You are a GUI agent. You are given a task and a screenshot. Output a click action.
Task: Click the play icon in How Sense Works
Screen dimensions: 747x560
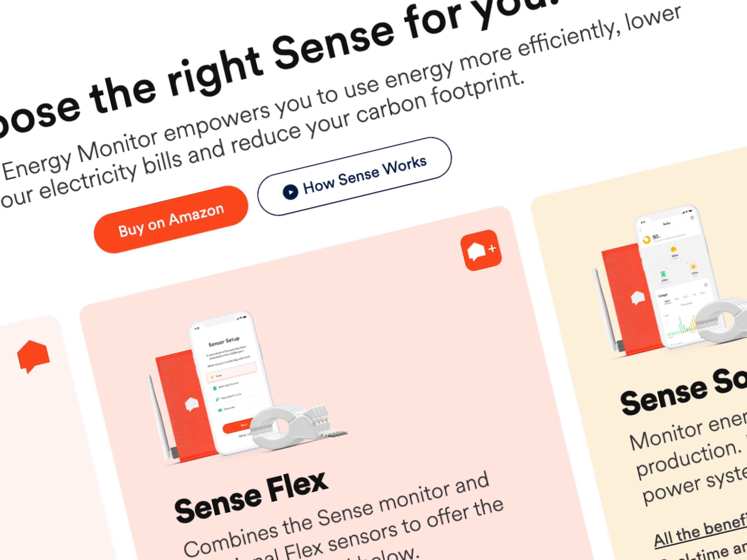290,192
